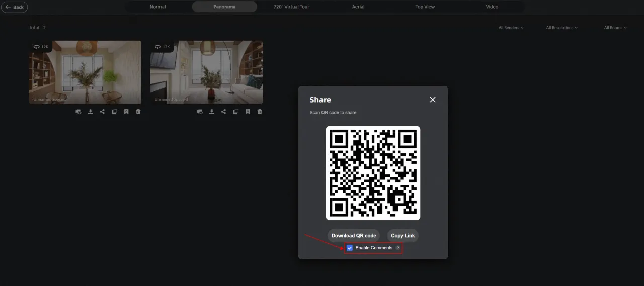
Task: Click the copy icon under the first panorama
Action: tap(114, 112)
